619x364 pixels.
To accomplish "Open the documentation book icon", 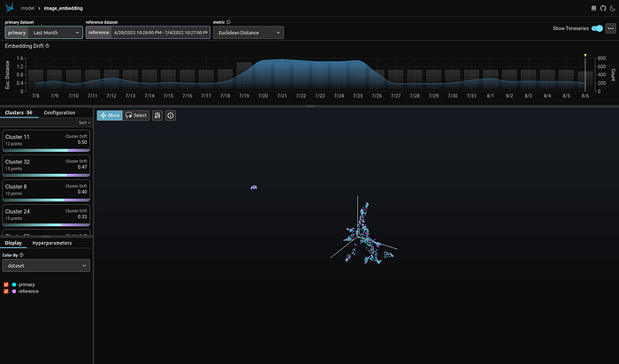I will [593, 8].
